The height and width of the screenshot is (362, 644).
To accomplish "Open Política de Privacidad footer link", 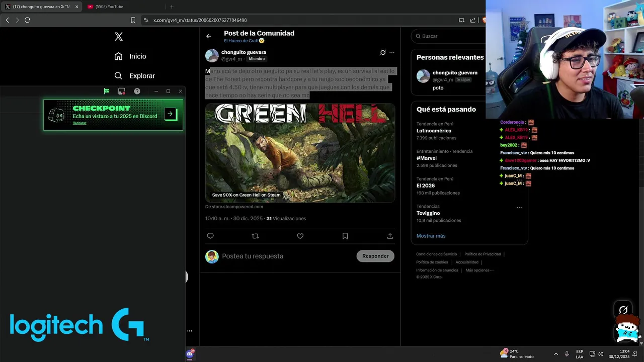I will tap(482, 254).
